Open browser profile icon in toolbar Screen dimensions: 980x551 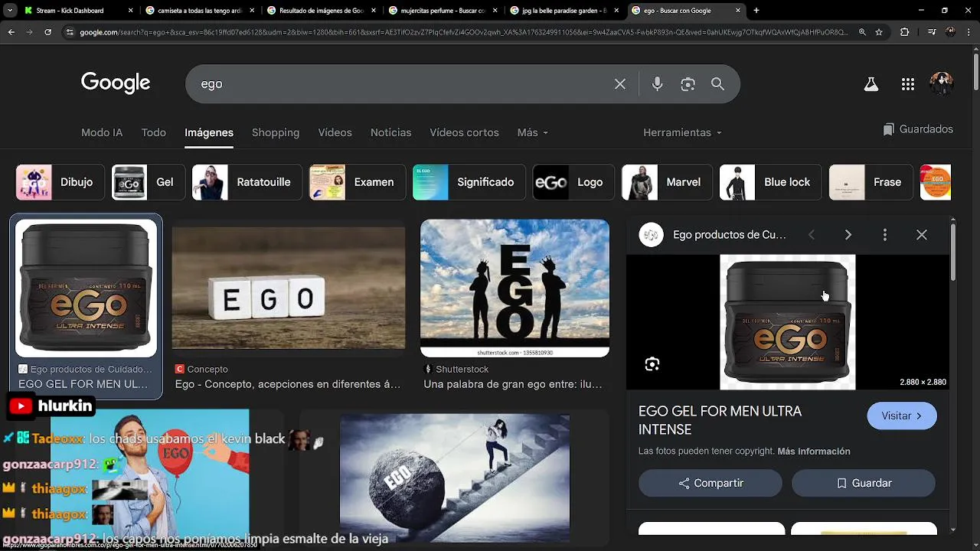pos(950,32)
